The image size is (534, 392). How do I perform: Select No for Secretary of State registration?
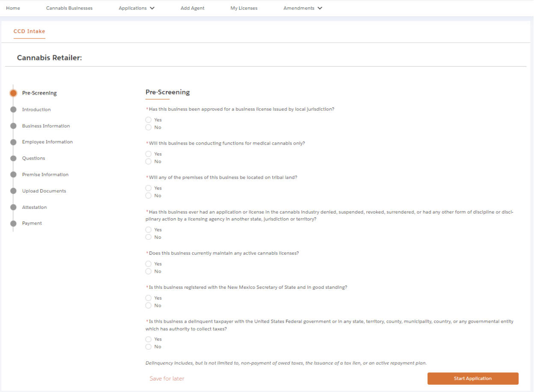pos(148,306)
